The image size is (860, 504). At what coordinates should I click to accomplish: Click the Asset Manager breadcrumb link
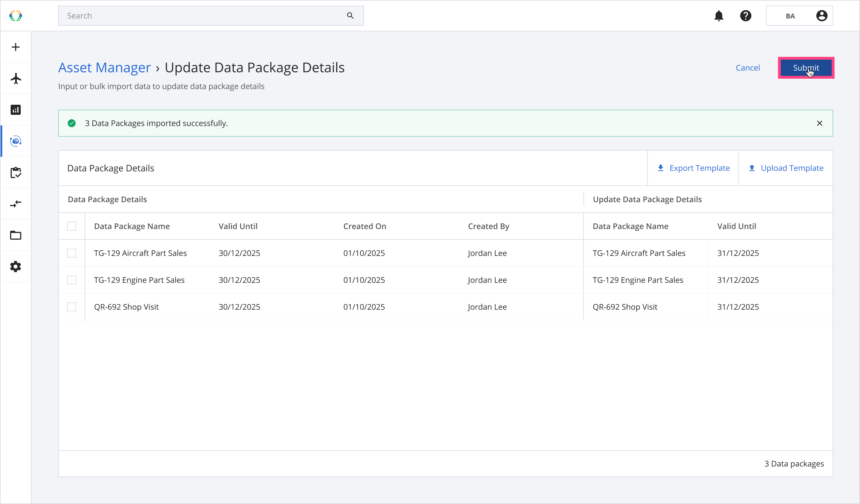(104, 67)
